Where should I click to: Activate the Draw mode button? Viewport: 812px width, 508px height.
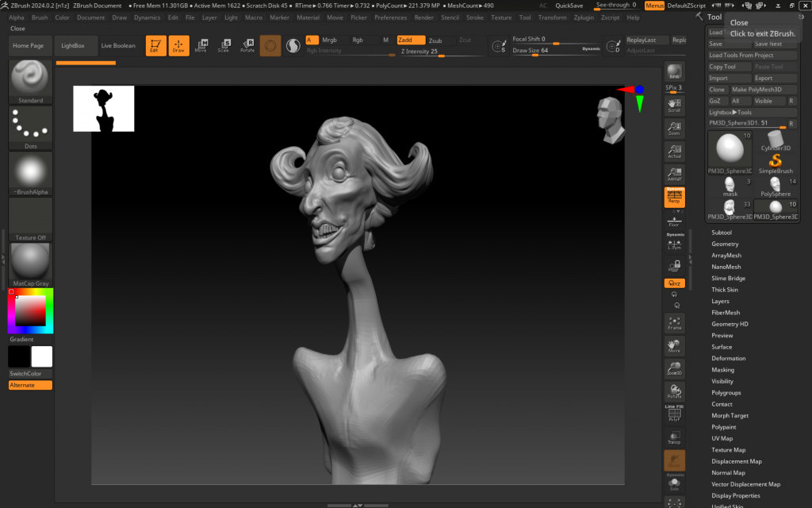point(178,45)
